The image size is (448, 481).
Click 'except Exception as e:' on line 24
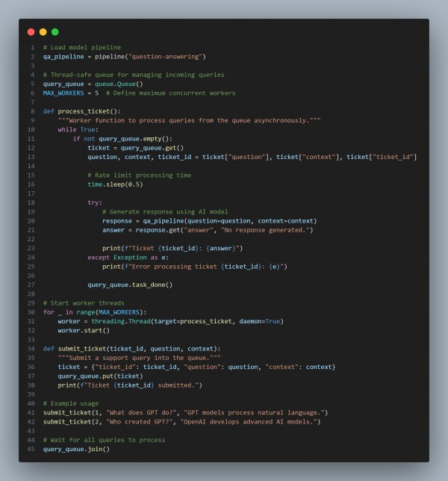point(128,258)
